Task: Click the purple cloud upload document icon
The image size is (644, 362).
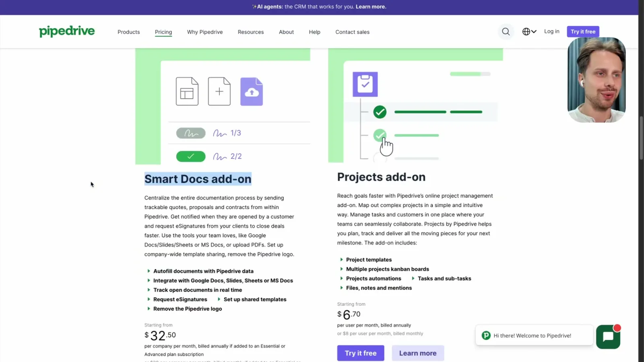Action: 252,91
